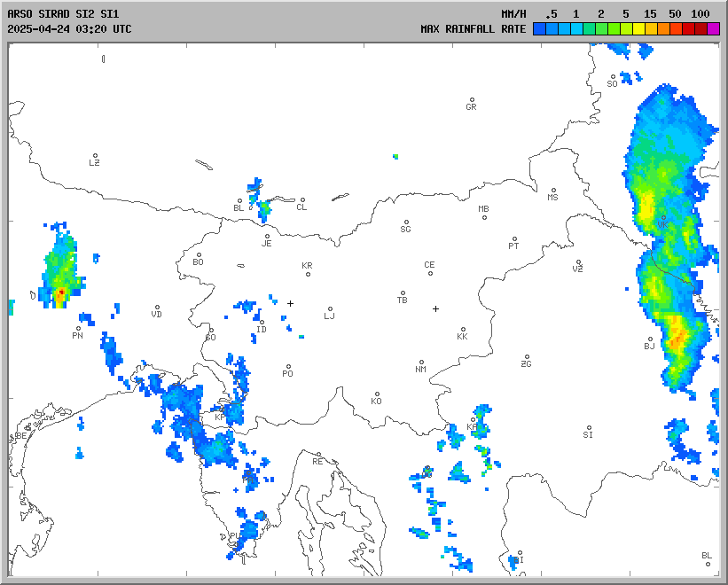Click the crosshair marker west of LJ
Screen dimensions: 728x585
290,303
